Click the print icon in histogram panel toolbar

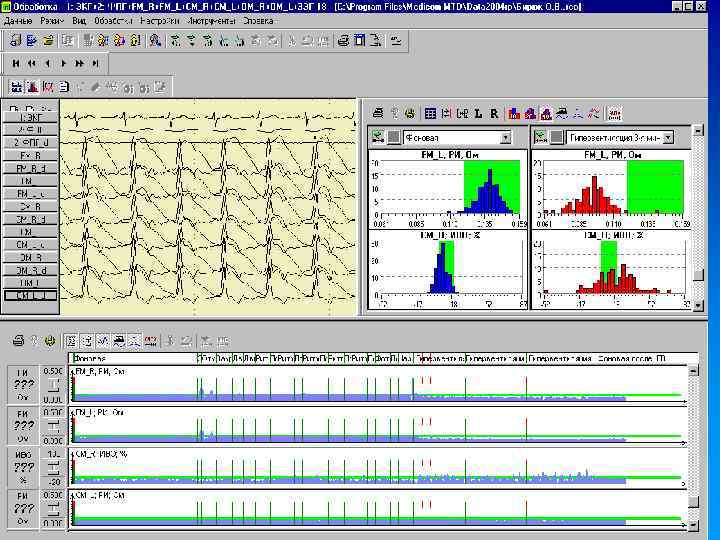click(x=378, y=114)
